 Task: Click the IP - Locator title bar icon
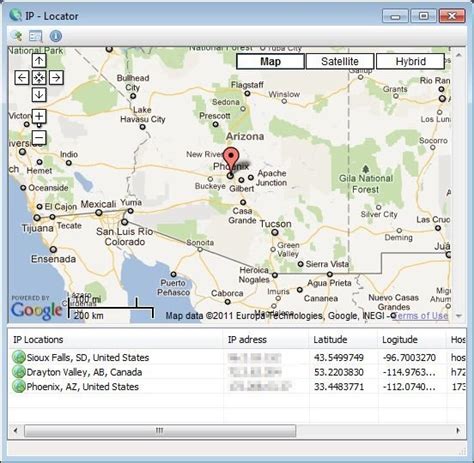16,15
